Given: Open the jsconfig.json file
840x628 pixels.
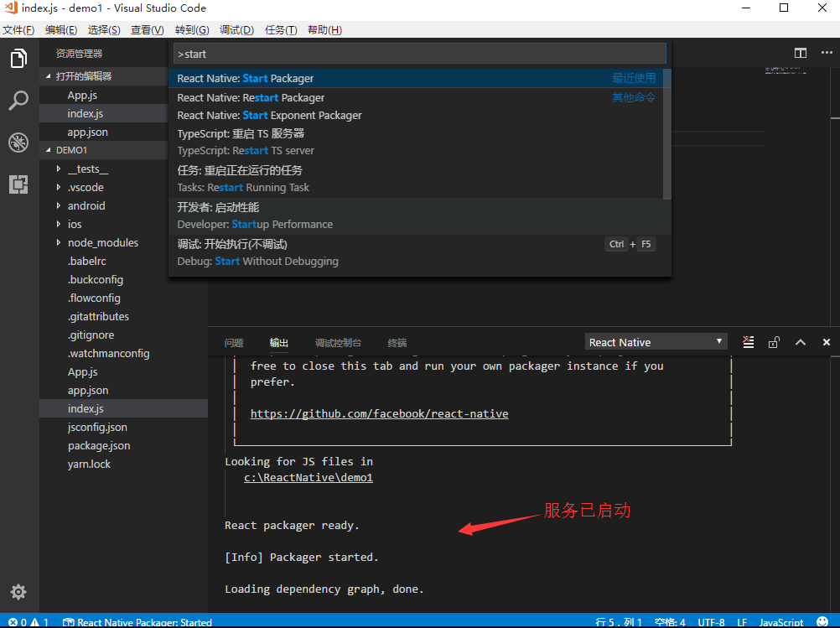Looking at the screenshot, I should pos(97,428).
